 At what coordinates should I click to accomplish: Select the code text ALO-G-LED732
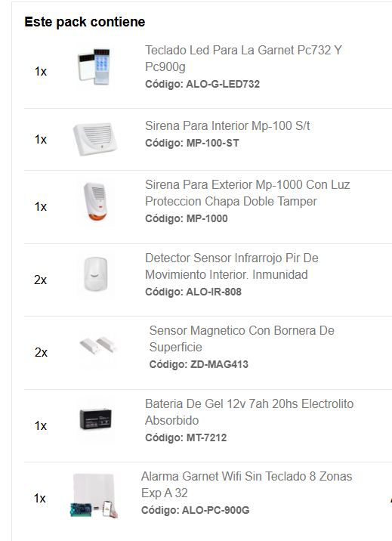[223, 84]
